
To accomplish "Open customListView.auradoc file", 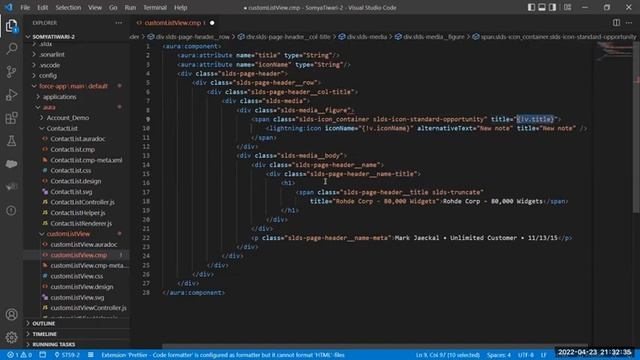I will pyautogui.click(x=84, y=244).
